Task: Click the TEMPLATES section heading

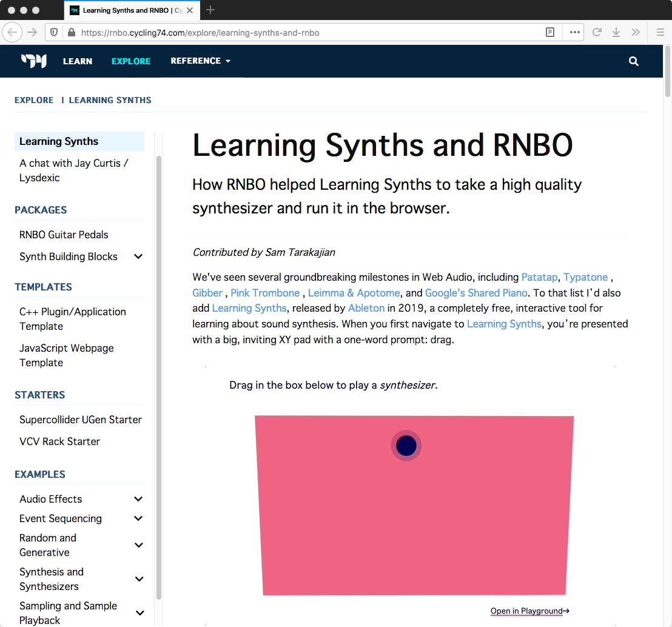Action: (43, 287)
